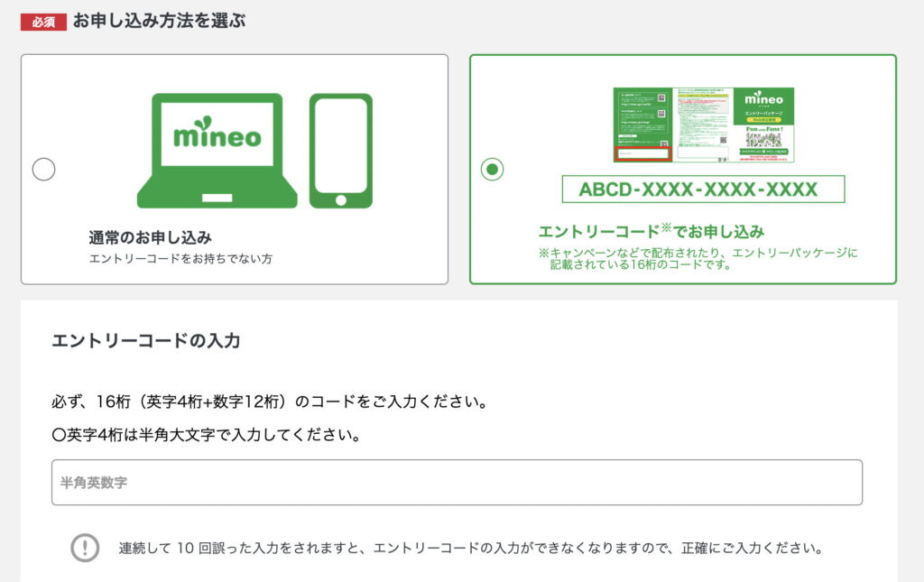Select the 通常のお申し込み radio button
The height and width of the screenshot is (582, 924).
43,170
